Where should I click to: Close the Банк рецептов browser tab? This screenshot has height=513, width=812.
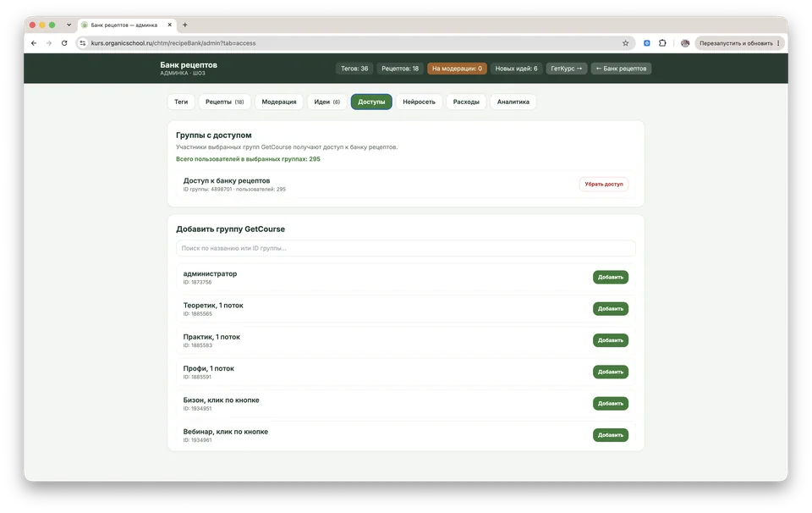tap(169, 25)
